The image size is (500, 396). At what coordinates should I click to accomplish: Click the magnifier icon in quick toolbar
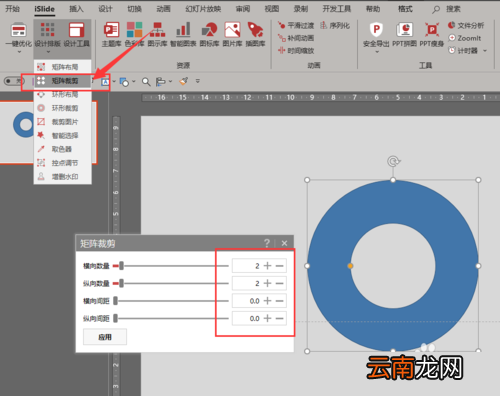(x=146, y=81)
